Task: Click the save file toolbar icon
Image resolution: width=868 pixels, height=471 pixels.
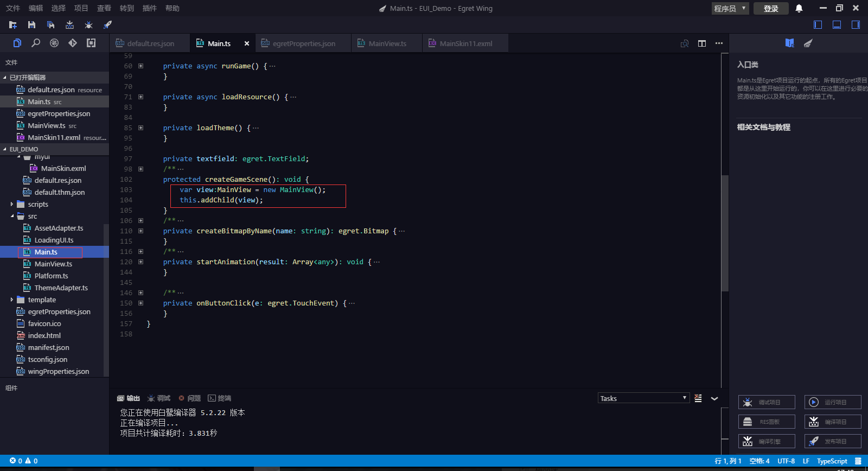Action: tap(31, 25)
